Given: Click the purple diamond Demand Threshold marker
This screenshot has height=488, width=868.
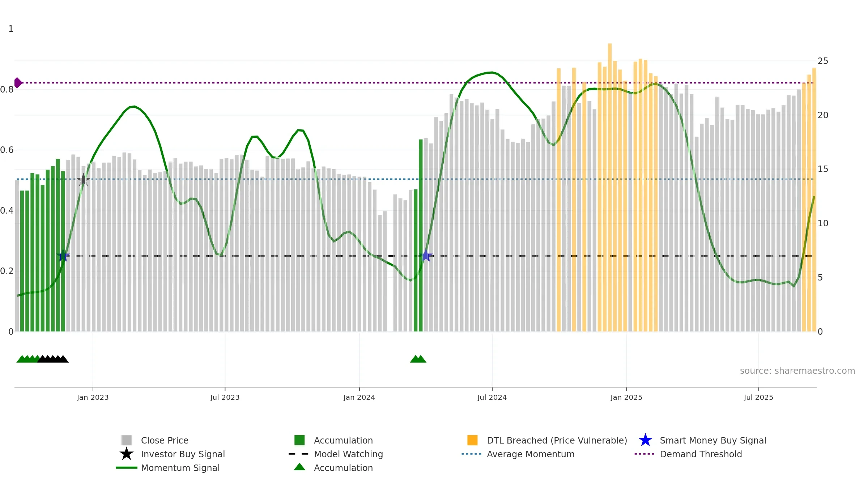Looking at the screenshot, I should tap(18, 83).
